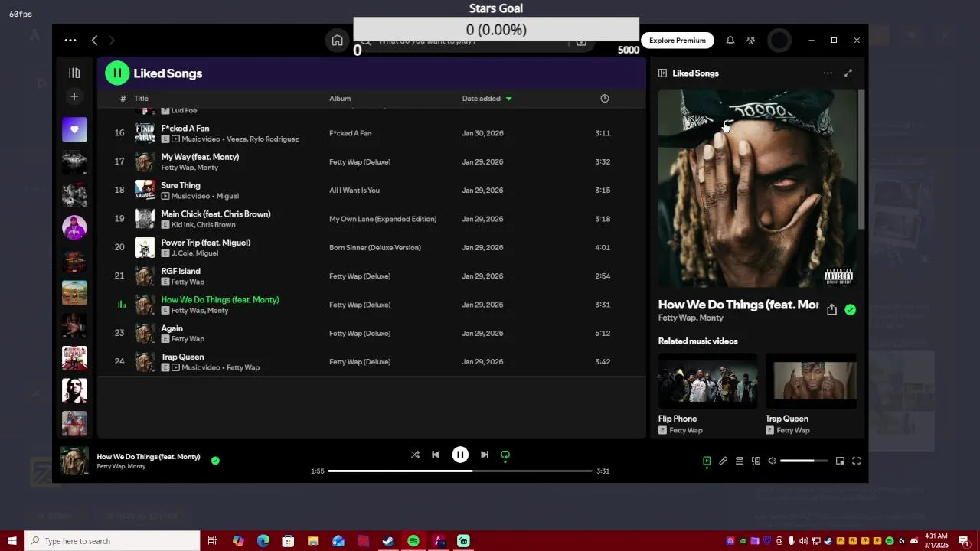
Task: Click the What do you want to play search box
Action: [x=473, y=41]
